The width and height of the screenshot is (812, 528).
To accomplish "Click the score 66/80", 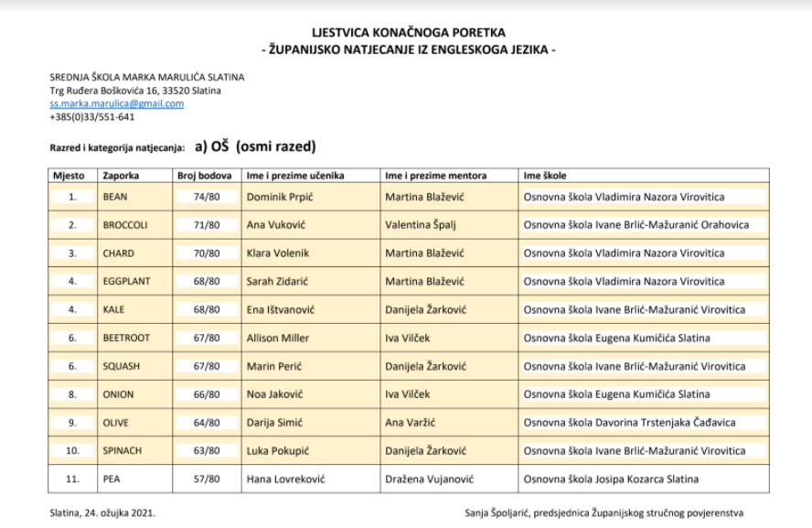I will 207,394.
